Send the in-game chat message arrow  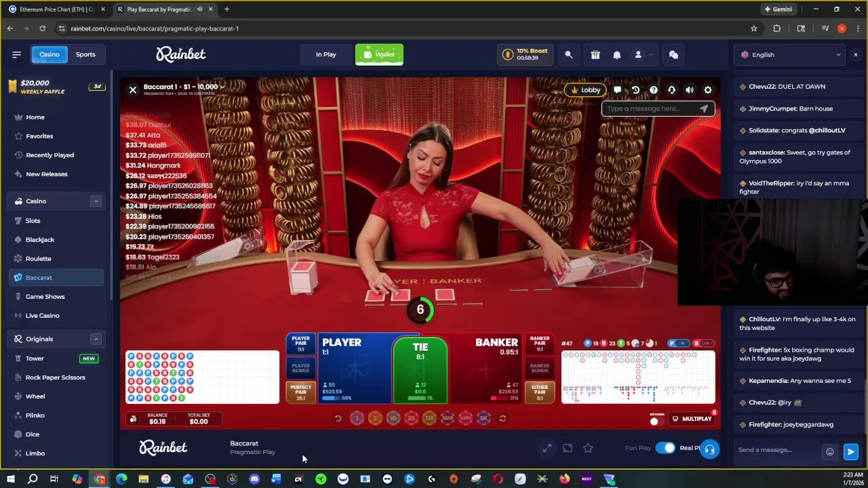[x=704, y=108]
